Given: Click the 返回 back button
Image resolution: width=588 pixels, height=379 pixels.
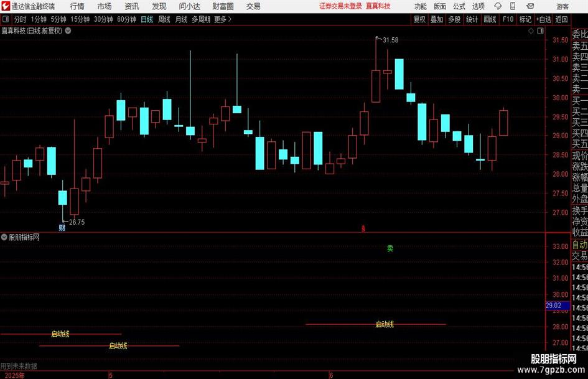Looking at the screenshot, I should pyautogui.click(x=561, y=19).
